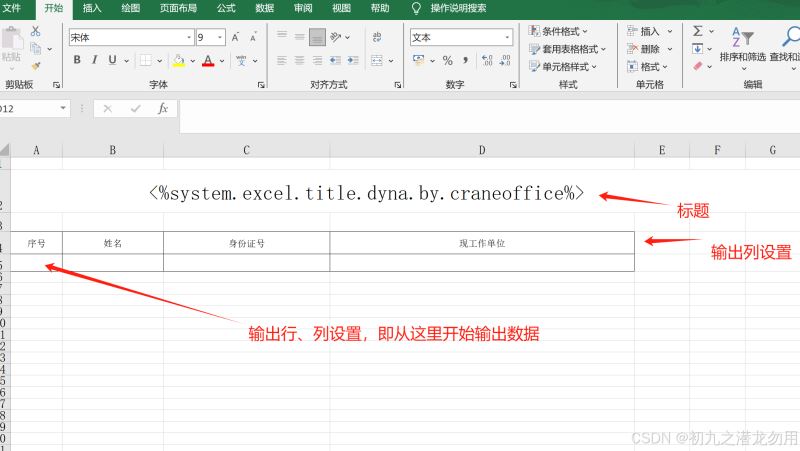The height and width of the screenshot is (451, 800).
Task: Open the fill color dropdown arrow
Action: click(193, 61)
